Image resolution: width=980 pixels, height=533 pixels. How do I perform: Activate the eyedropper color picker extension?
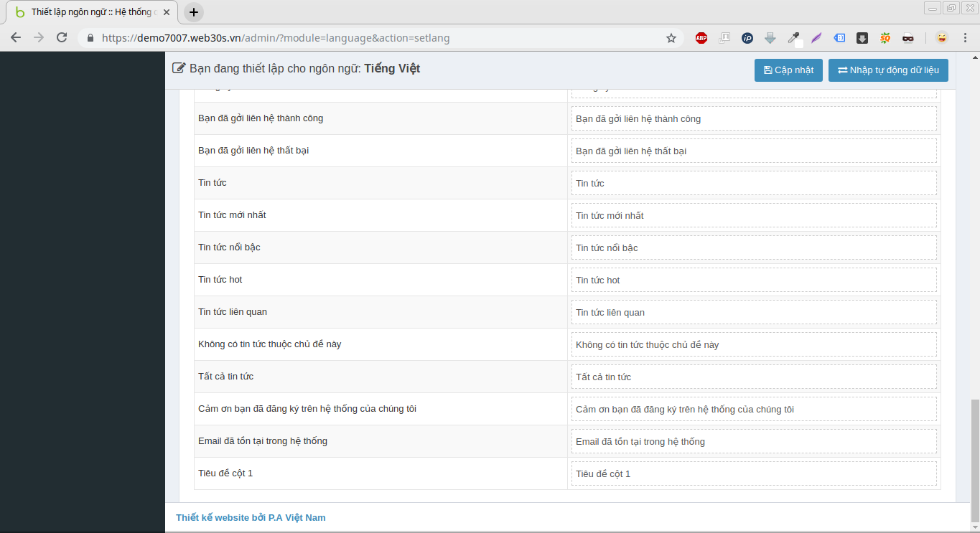(x=793, y=38)
